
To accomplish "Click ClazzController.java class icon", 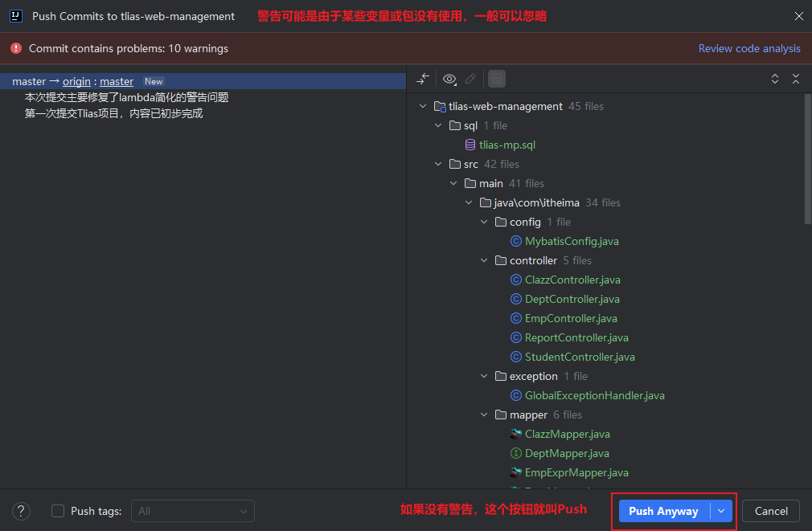I will (x=516, y=280).
